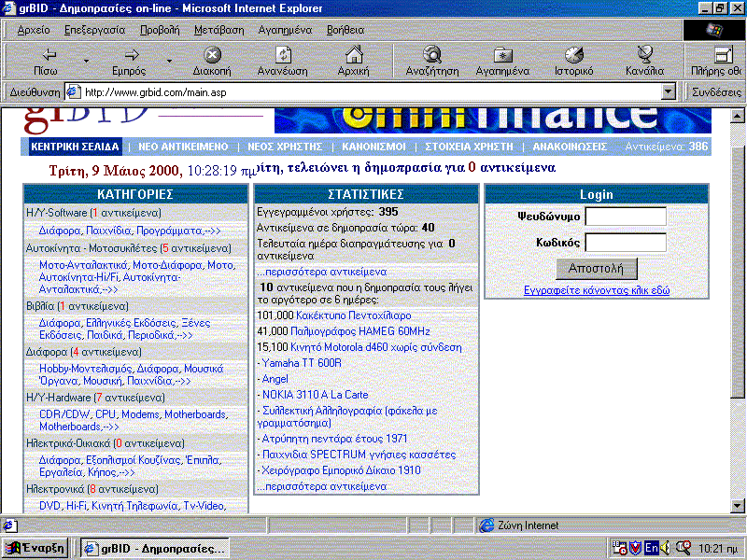The height and width of the screenshot is (560, 747).
Task: Focus the Κωδικός password field
Action: (626, 243)
